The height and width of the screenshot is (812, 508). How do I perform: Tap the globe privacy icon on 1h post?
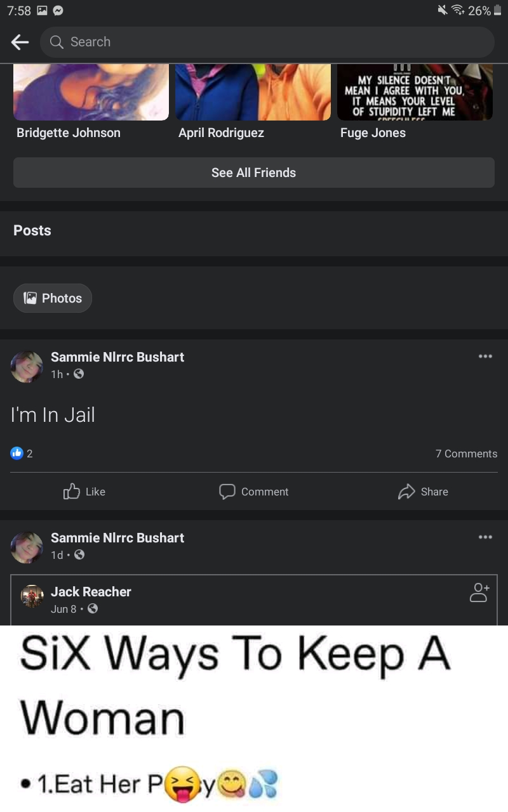(79, 374)
